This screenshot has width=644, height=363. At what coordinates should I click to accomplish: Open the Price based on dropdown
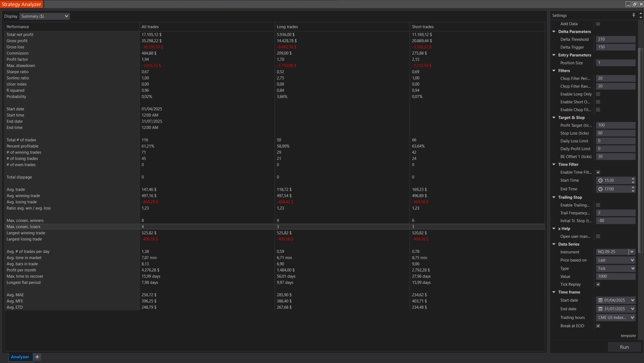(x=615, y=260)
